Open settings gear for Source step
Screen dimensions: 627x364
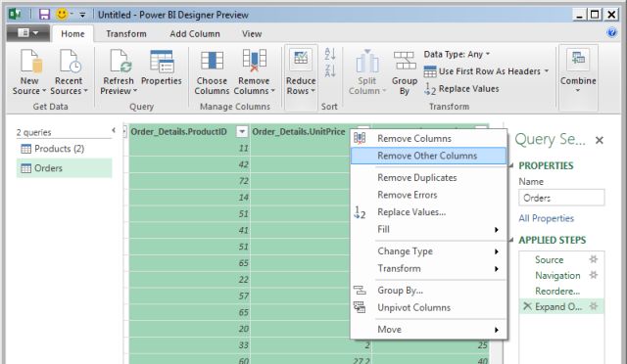(594, 259)
